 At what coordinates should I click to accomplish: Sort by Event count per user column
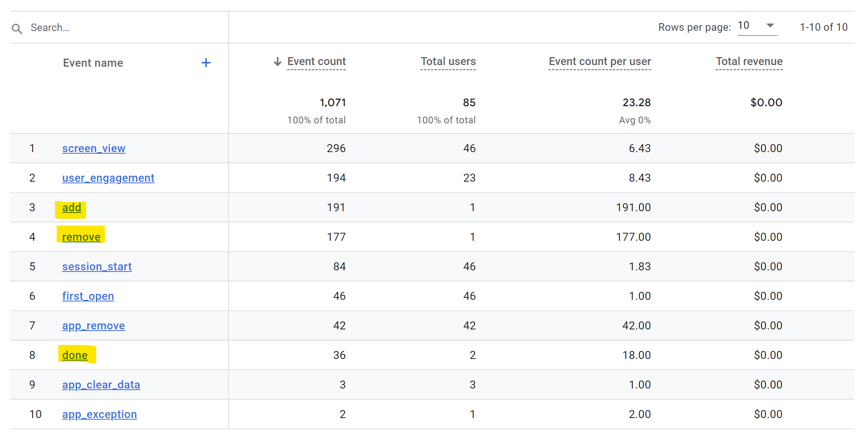pos(600,61)
